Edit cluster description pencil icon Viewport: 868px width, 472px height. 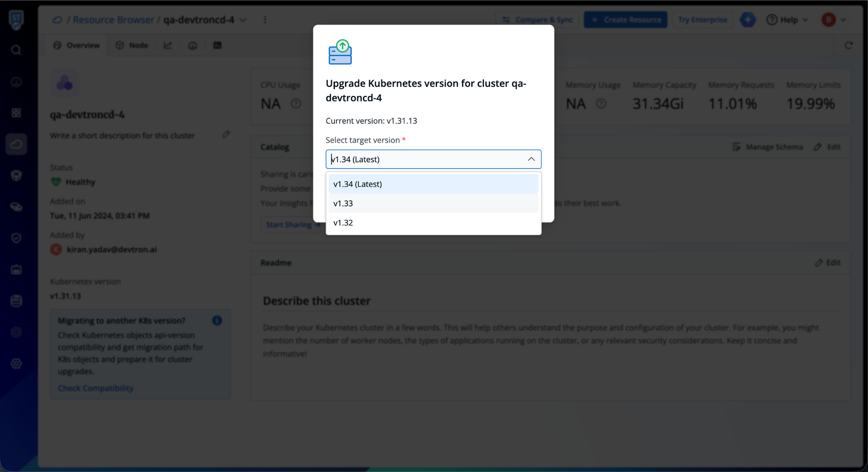(226, 134)
